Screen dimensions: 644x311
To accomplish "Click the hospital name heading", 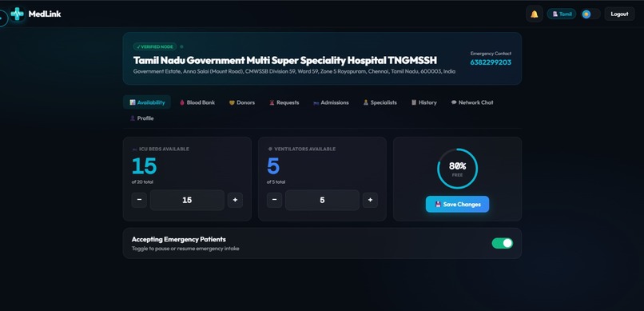I will pyautogui.click(x=285, y=61).
